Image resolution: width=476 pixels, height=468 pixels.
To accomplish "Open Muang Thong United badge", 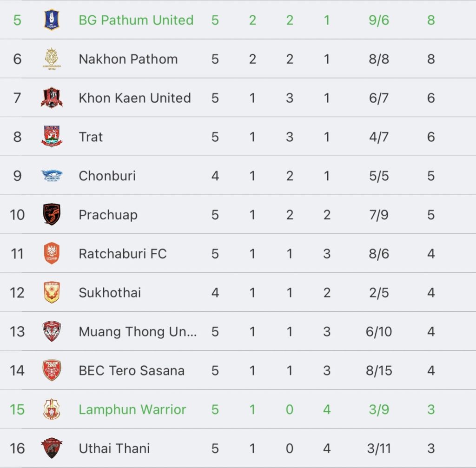I will (x=52, y=331).
